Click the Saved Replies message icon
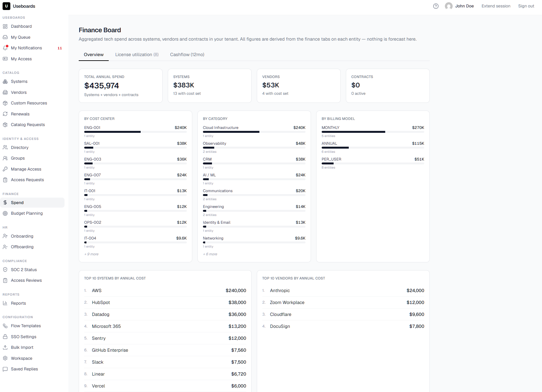This screenshot has height=392, width=542. click(x=5, y=369)
